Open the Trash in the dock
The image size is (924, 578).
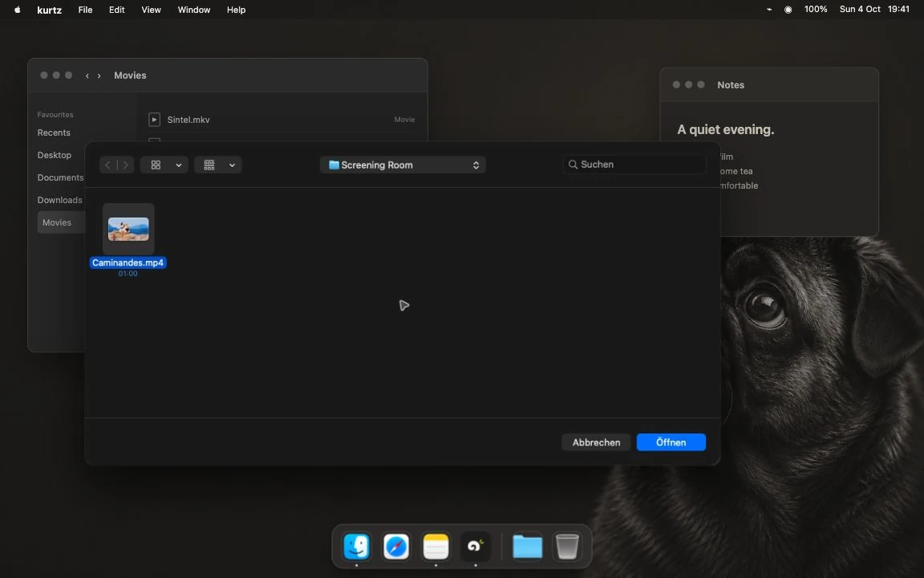coord(567,546)
